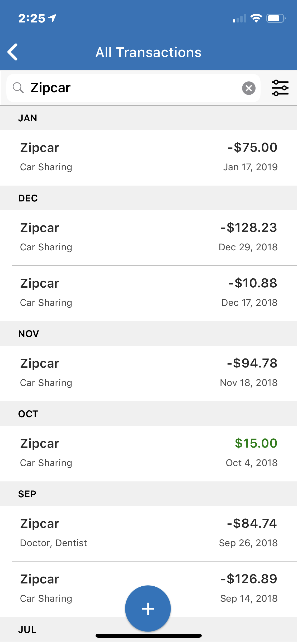View the -$94.78 November transaction

(x=148, y=373)
